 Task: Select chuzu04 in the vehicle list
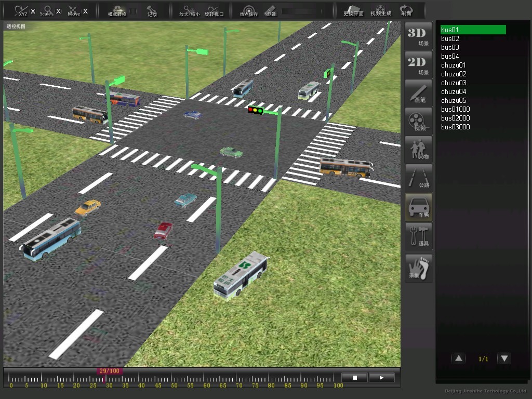(454, 91)
